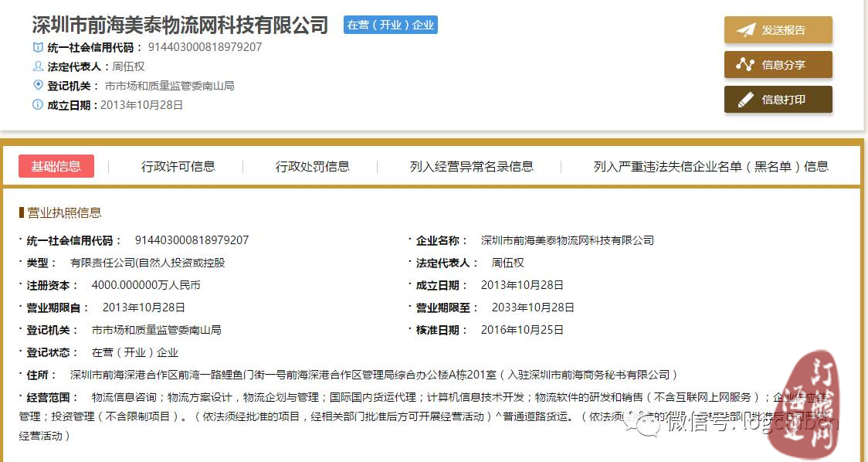The image size is (868, 462).
Task: Click company type 有限责任公司(自然人投资或控股
Action: [x=147, y=263]
